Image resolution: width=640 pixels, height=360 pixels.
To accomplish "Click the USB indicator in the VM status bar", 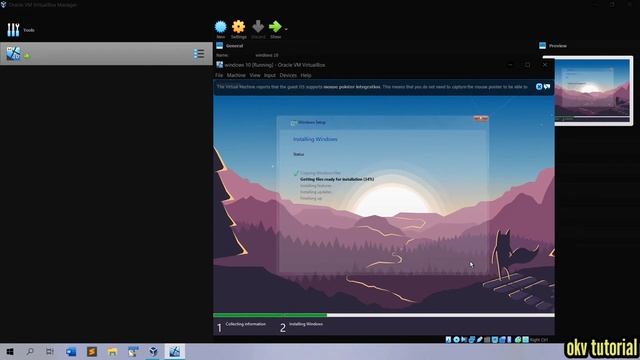I will click(x=480, y=340).
